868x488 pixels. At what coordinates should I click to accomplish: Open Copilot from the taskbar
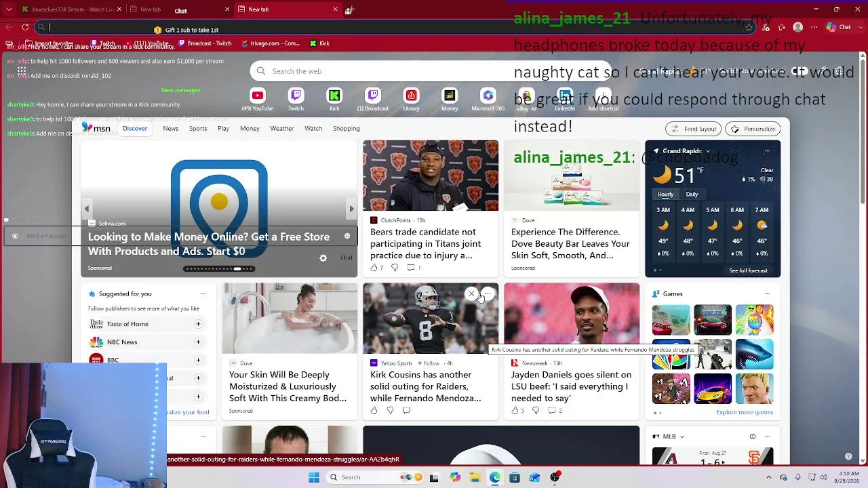click(x=455, y=477)
